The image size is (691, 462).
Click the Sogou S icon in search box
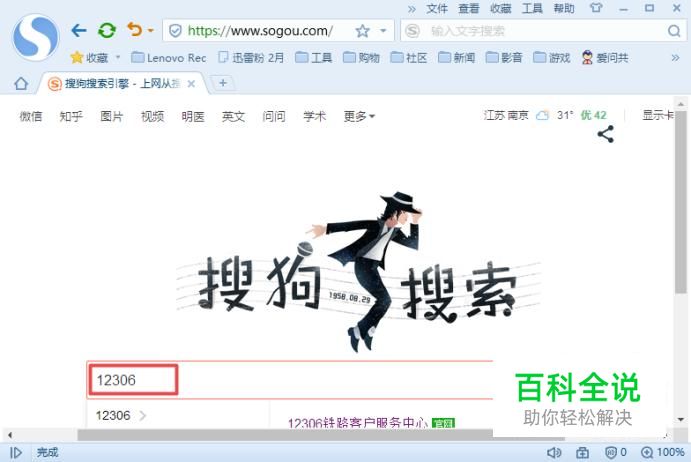tap(412, 31)
